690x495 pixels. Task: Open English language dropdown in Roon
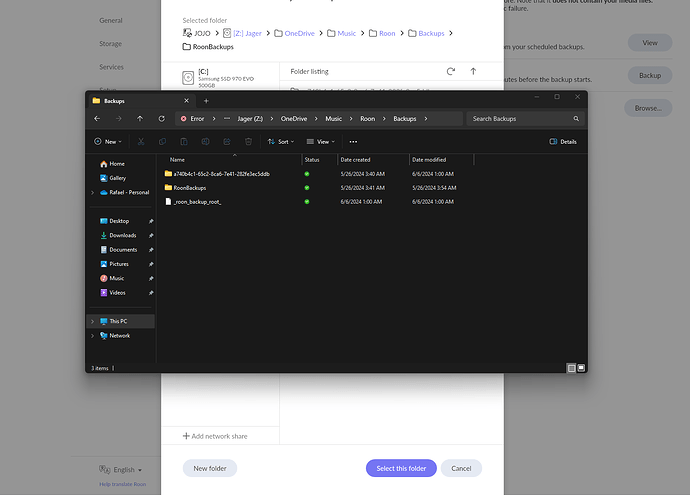pos(121,469)
